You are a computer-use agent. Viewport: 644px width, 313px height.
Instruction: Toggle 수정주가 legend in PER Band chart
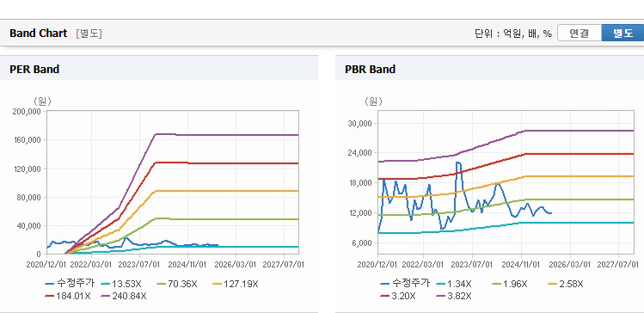[x=70, y=284]
